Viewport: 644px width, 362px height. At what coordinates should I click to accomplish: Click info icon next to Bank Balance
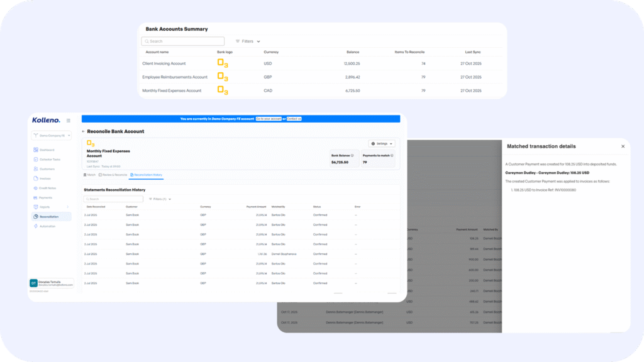click(352, 155)
